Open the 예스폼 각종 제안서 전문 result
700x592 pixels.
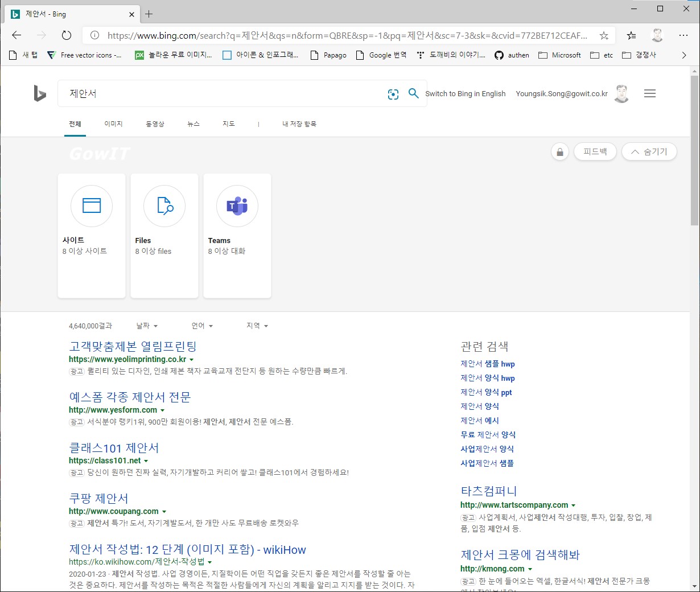pyautogui.click(x=130, y=397)
